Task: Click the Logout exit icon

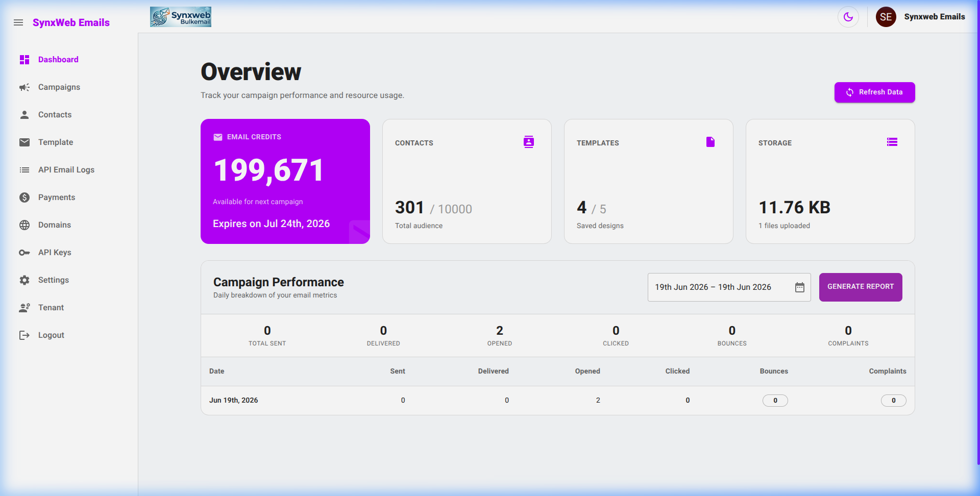Action: point(24,335)
